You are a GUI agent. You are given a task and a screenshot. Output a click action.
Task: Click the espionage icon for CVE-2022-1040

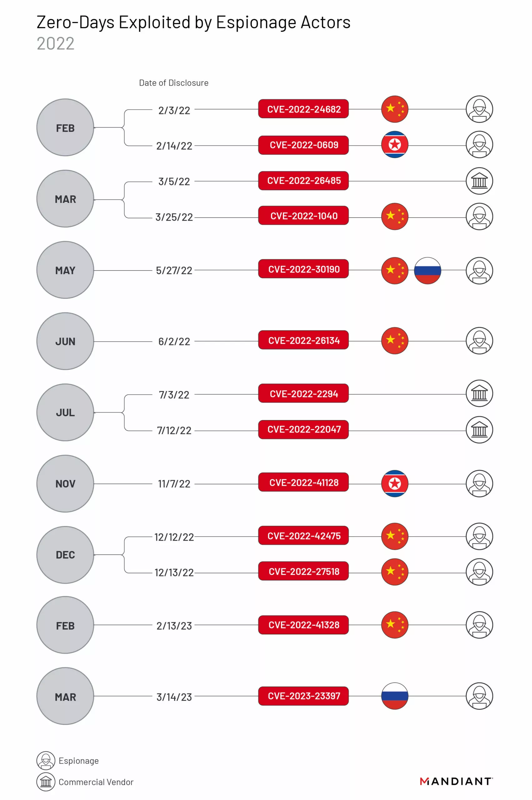click(479, 217)
